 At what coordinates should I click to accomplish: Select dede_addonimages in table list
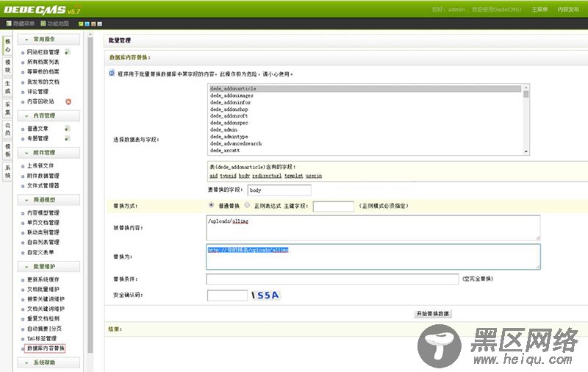click(x=365, y=96)
